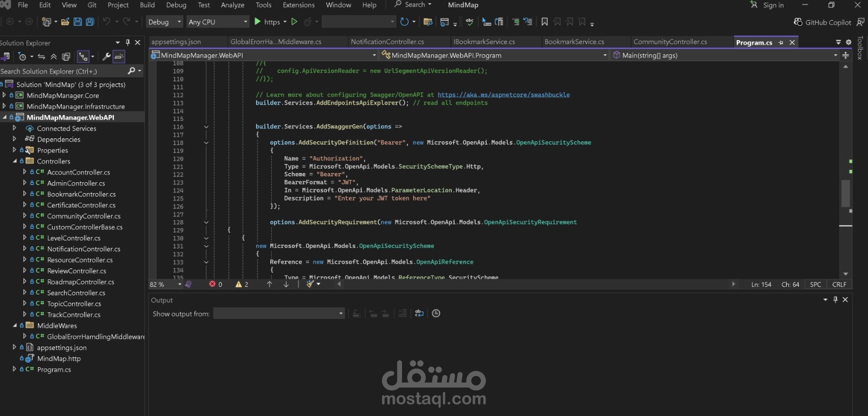Viewport: 868px width, 416px height.
Task: Save all files with the double-disk icon
Action: (x=90, y=22)
